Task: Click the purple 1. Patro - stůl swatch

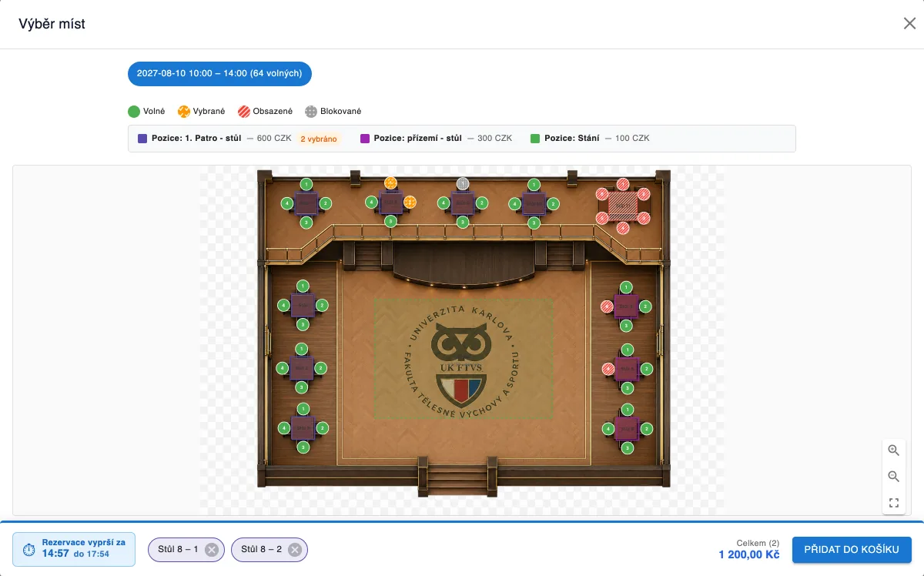Action: [142, 139]
